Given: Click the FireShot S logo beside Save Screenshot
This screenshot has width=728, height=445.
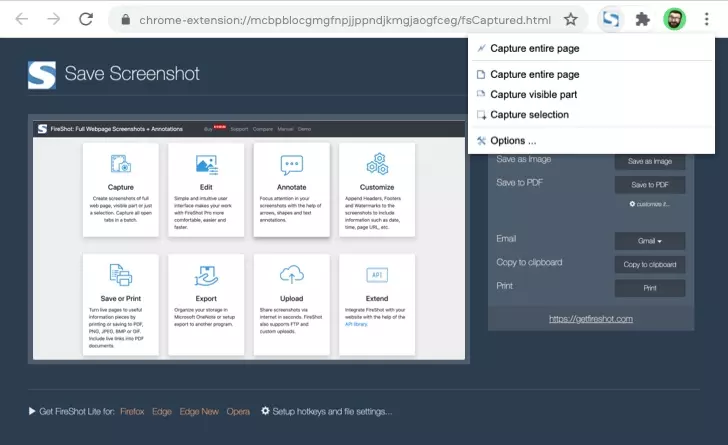Looking at the screenshot, I should pos(42,75).
